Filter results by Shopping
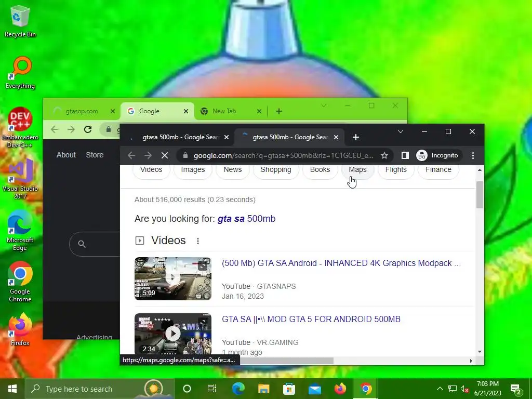The image size is (532, 399). (276, 170)
